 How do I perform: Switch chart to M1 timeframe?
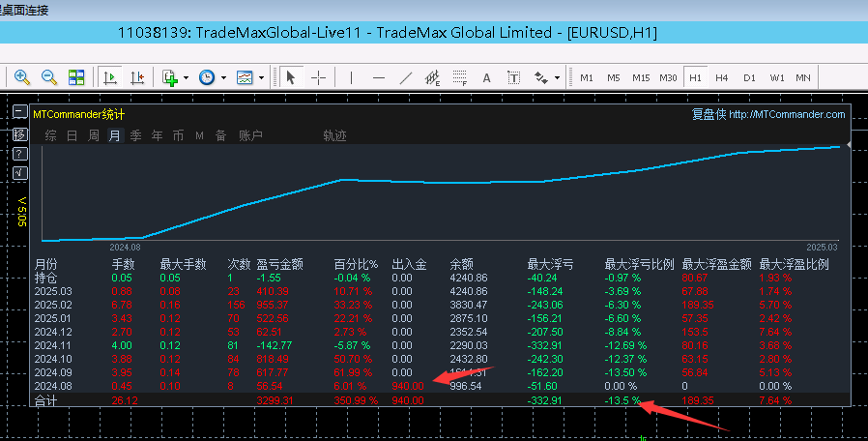586,78
